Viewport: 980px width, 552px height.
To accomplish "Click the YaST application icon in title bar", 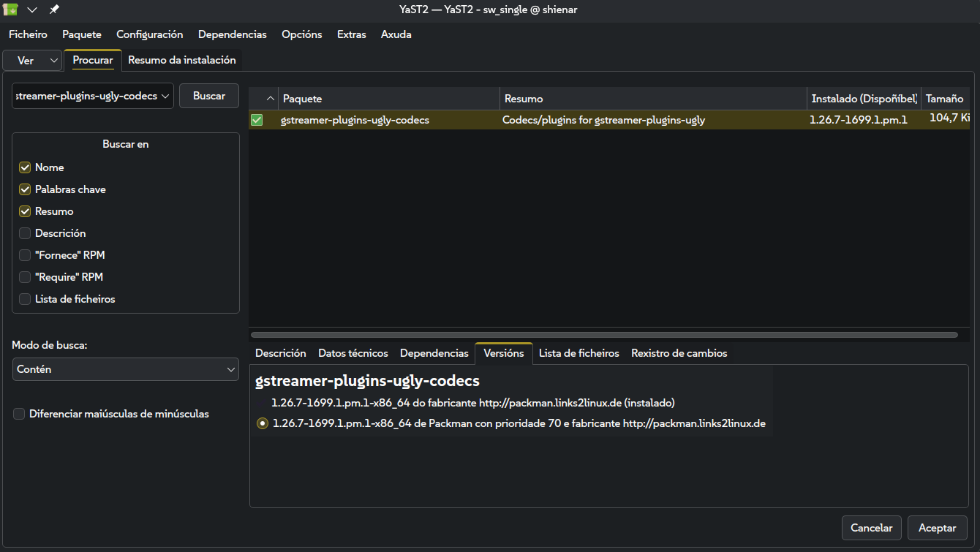I will [11, 10].
